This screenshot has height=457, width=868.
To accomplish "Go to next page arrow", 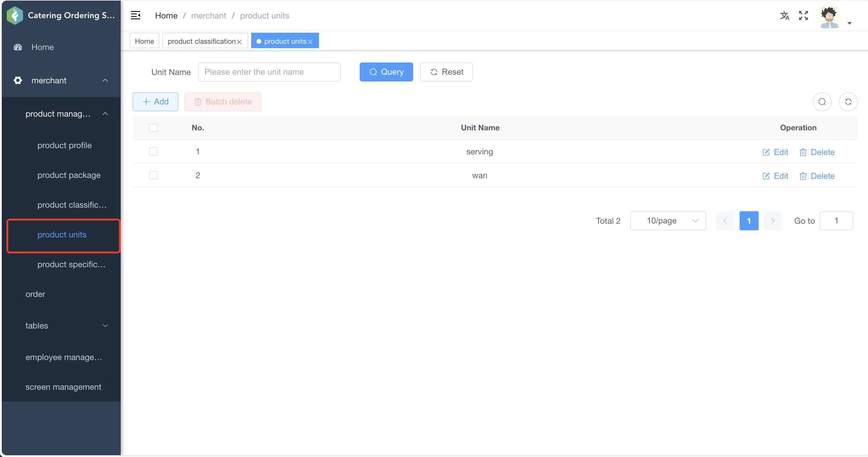I will (773, 221).
